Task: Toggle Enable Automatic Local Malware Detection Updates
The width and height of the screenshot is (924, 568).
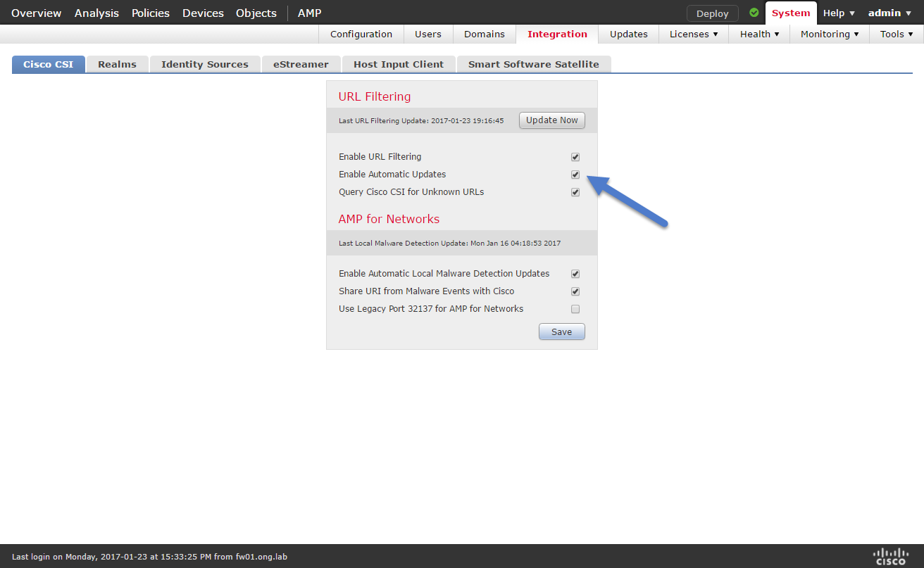Action: [575, 274]
